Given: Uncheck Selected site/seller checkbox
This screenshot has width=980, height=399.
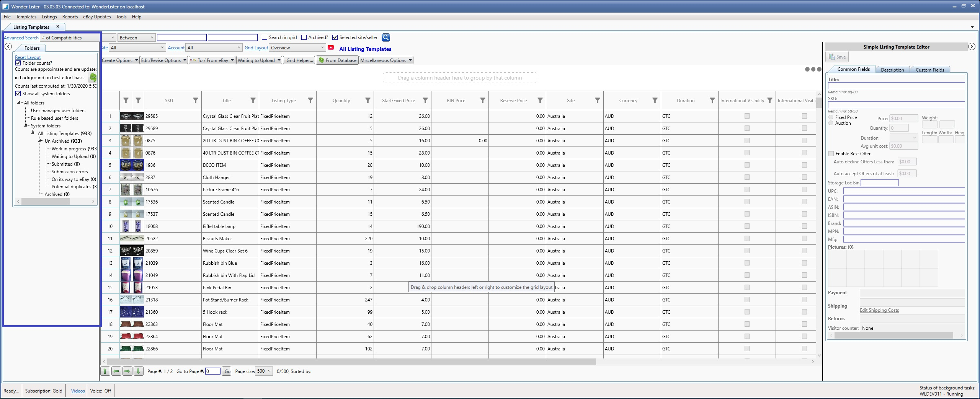Looking at the screenshot, I should pos(335,37).
